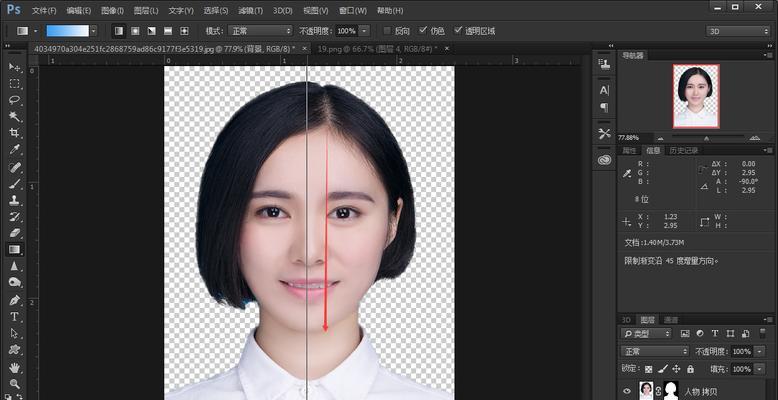The height and width of the screenshot is (400, 778).
Task: Switch to the 通道 channels tab
Action: pyautogui.click(x=671, y=320)
